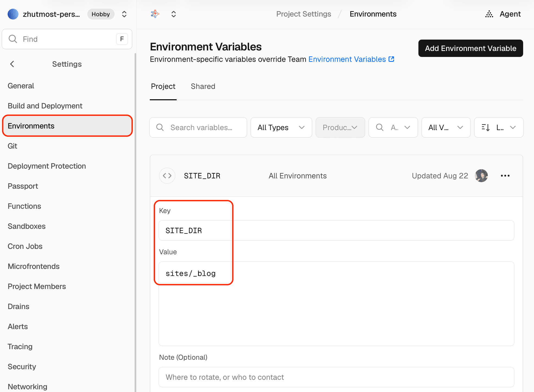Click the SITE_DIR code brackets icon
This screenshot has height=392, width=534.
pos(167,176)
